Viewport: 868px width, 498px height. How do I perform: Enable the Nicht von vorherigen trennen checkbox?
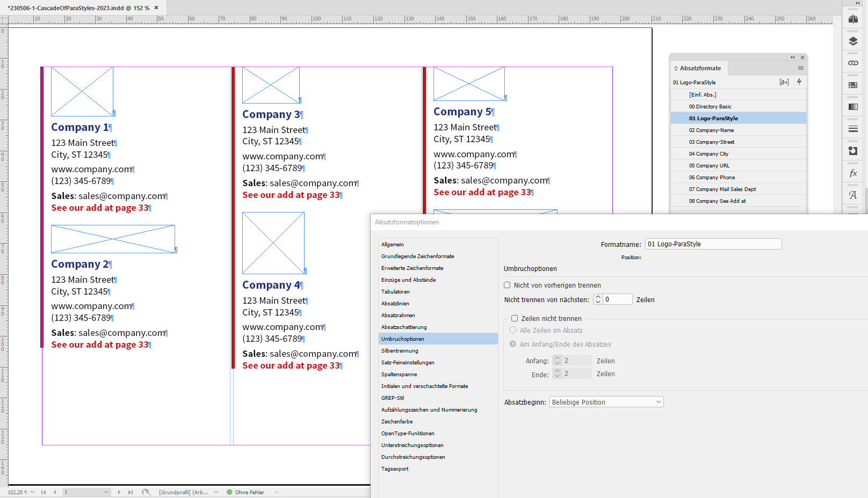click(507, 285)
